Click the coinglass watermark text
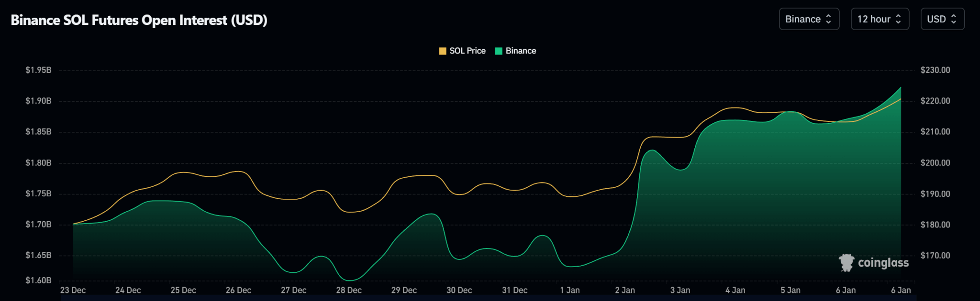The image size is (980, 301). [x=883, y=263]
